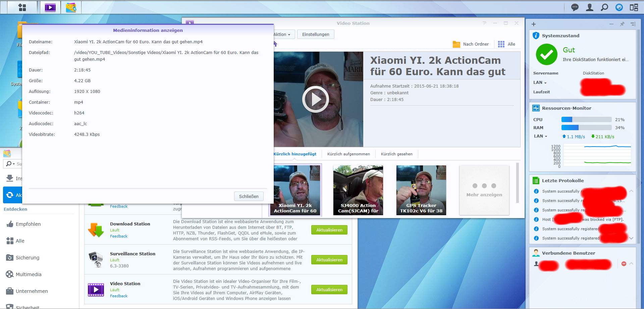Select Multimedia category in Package Center
This screenshot has height=309, width=644.
pos(29,274)
